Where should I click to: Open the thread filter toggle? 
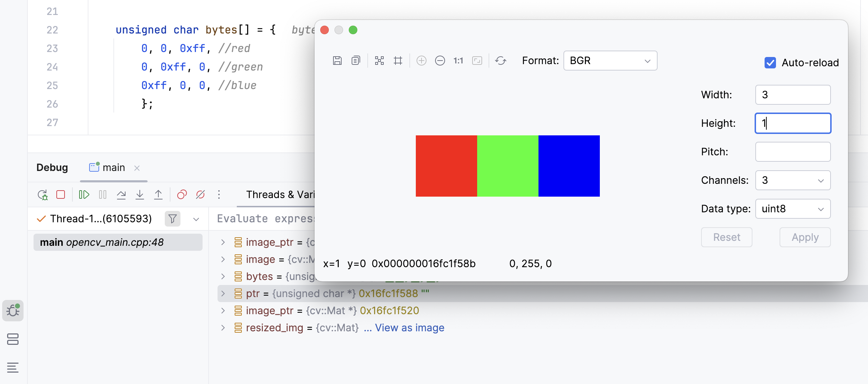(x=172, y=219)
